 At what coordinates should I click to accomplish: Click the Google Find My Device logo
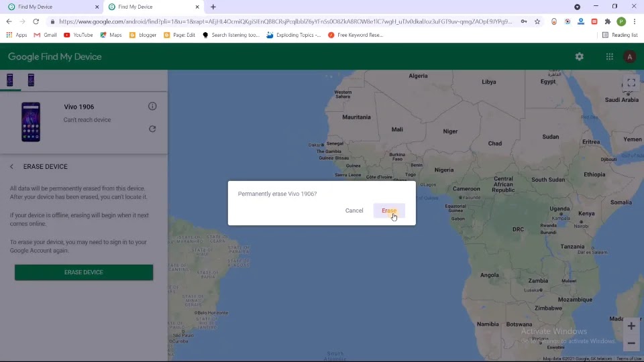pos(54,56)
